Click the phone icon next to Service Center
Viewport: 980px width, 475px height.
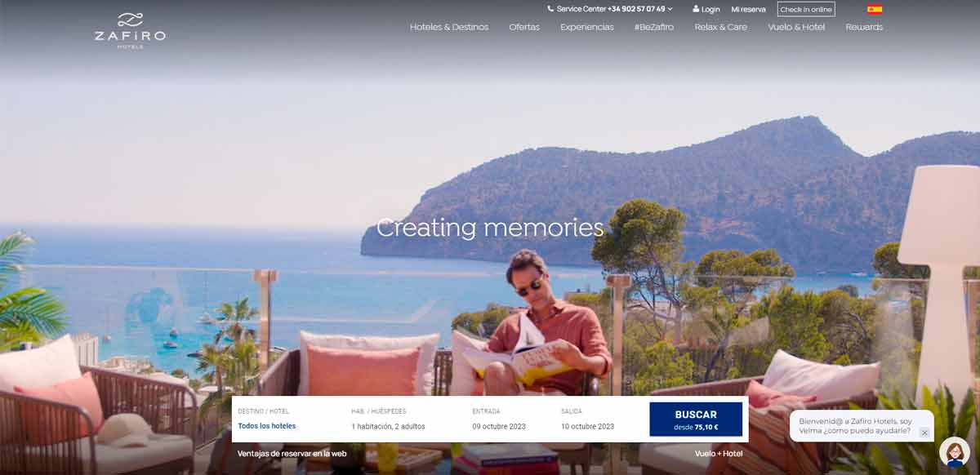coord(550,9)
